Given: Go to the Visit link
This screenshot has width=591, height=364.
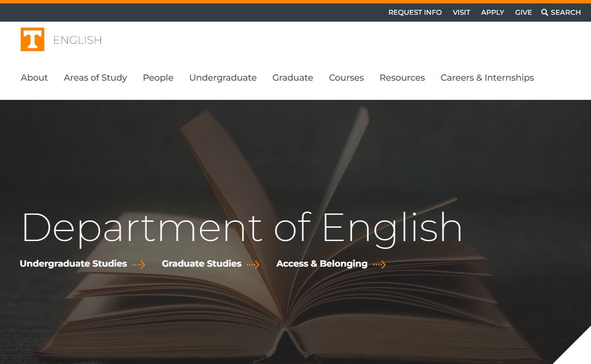Looking at the screenshot, I should point(461,12).
